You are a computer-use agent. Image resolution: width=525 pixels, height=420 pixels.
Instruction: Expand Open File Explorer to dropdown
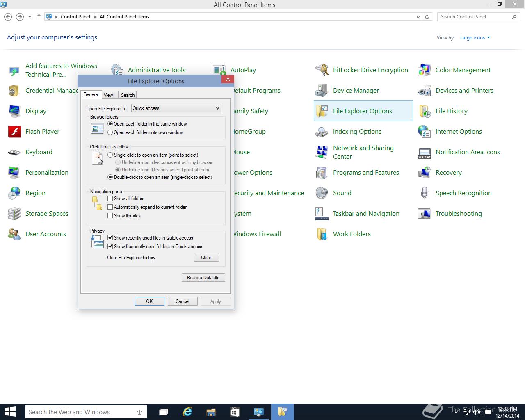[176, 108]
